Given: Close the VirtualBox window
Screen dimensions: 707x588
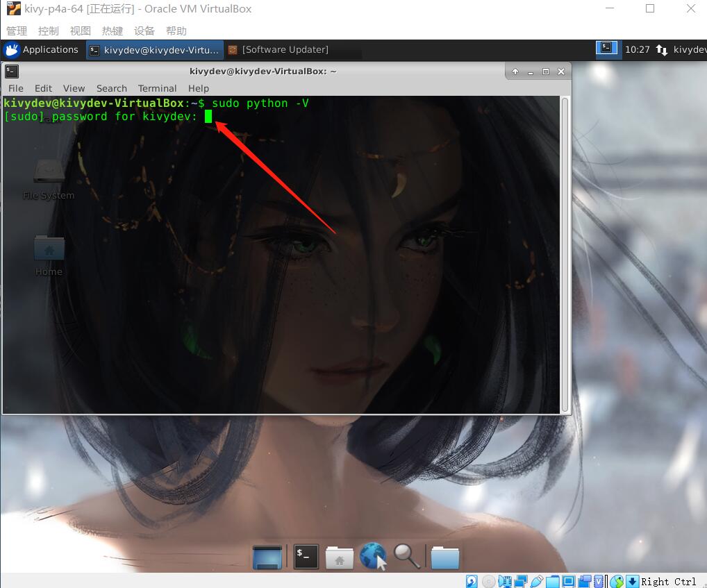Looking at the screenshot, I should point(691,8).
